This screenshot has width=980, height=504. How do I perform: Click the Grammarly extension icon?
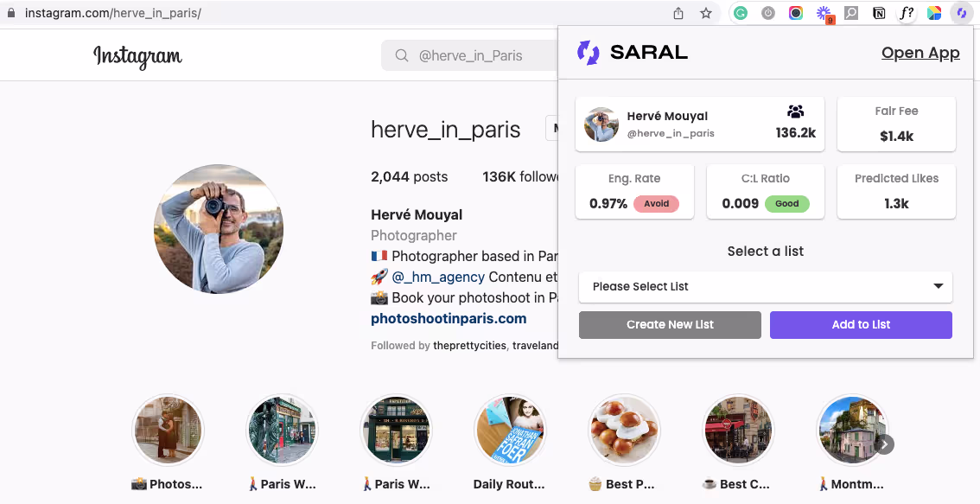point(741,13)
